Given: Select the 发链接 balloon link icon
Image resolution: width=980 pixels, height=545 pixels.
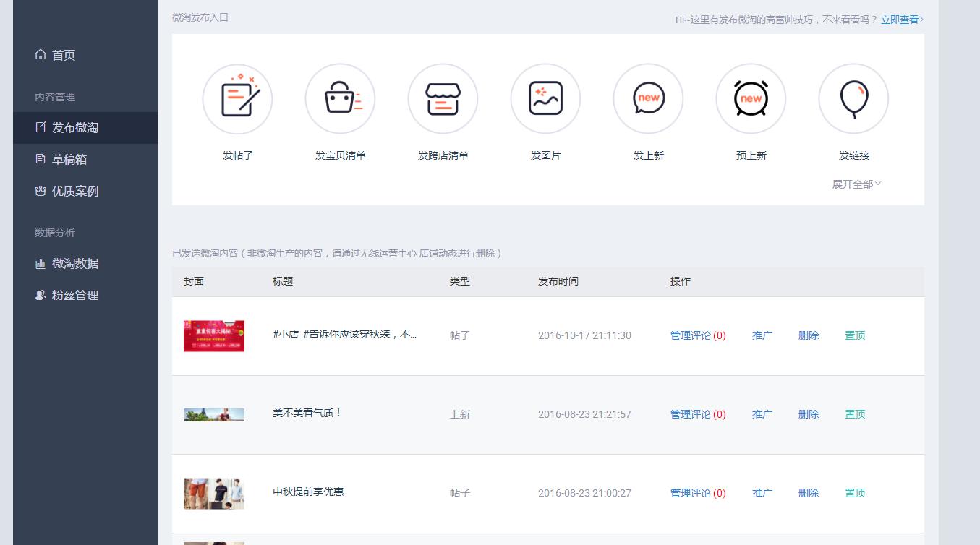Looking at the screenshot, I should click(853, 98).
